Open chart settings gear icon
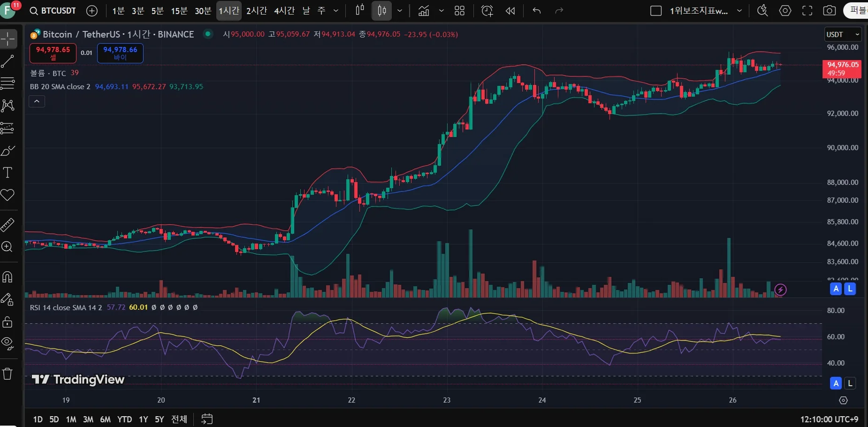868x427 pixels. [785, 11]
